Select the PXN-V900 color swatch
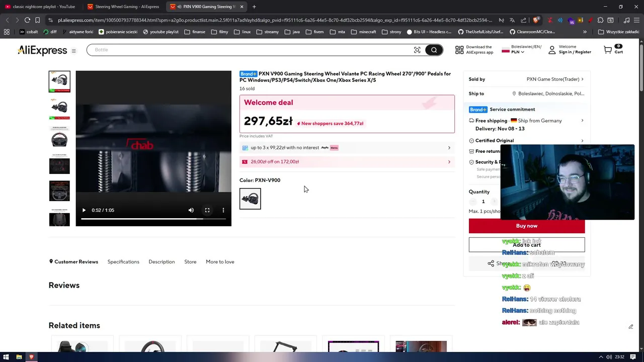This screenshot has height=362, width=644. [250, 199]
